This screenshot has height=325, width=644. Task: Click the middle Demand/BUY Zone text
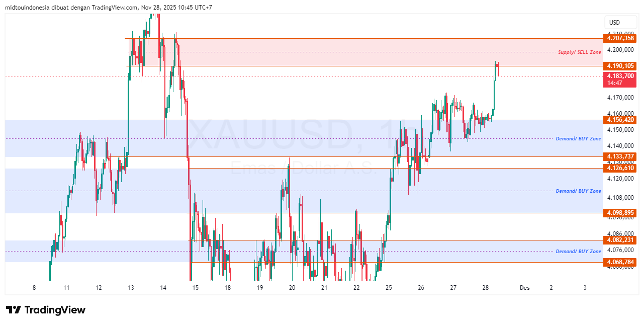[579, 191]
